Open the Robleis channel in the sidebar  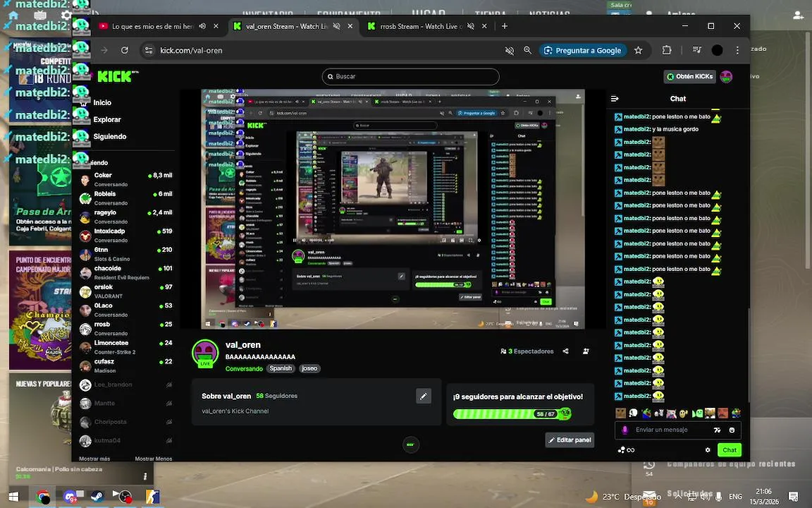[x=126, y=198]
